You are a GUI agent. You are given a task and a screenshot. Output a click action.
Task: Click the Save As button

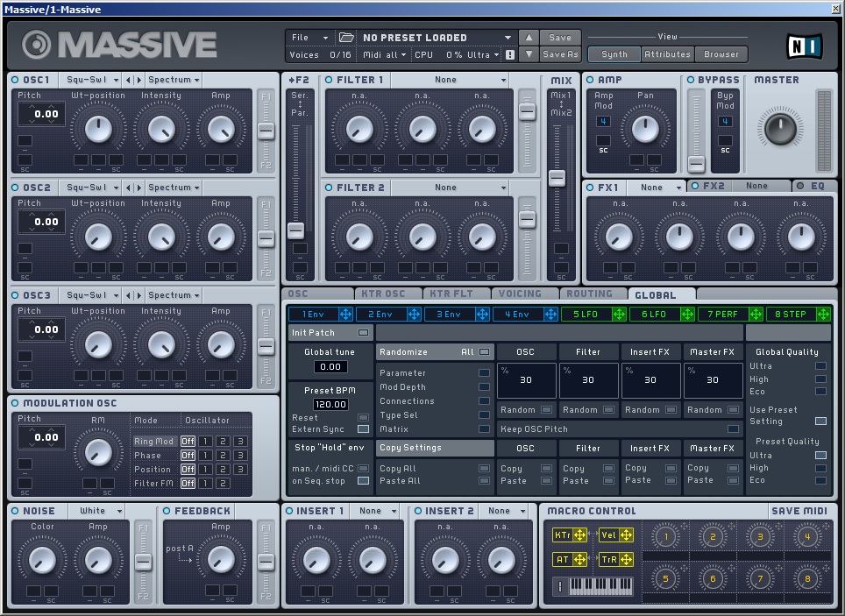tap(560, 54)
